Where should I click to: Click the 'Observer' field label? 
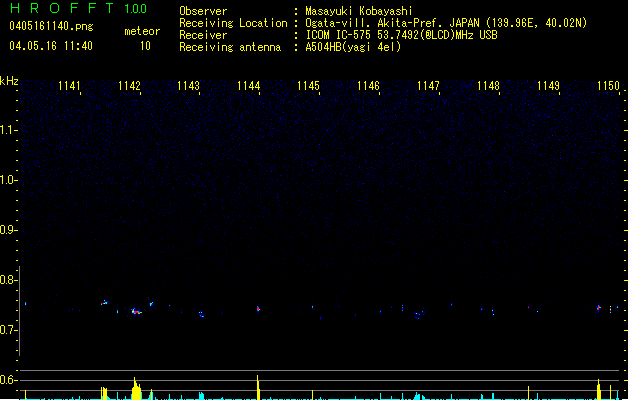[203, 11]
